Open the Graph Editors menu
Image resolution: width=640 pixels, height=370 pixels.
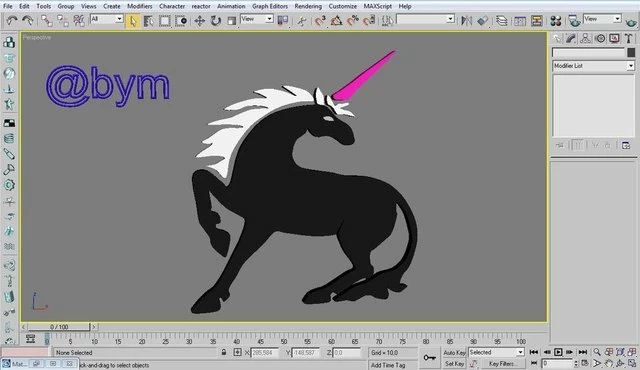[270, 6]
